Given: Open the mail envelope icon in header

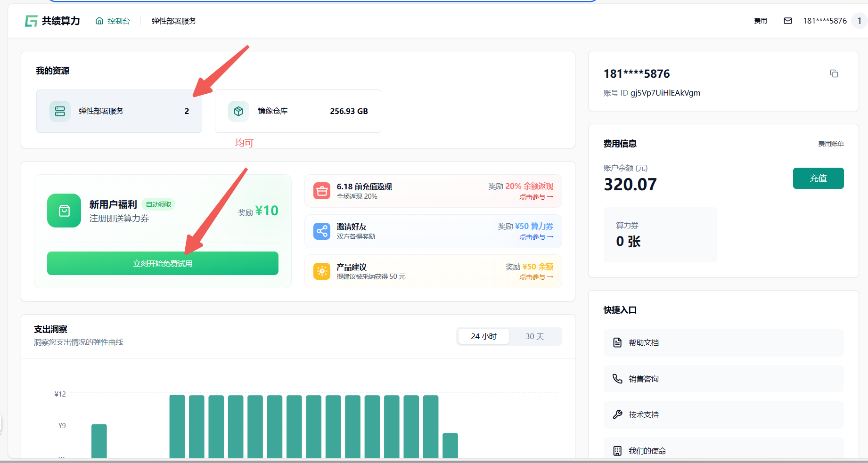Looking at the screenshot, I should coord(787,21).
